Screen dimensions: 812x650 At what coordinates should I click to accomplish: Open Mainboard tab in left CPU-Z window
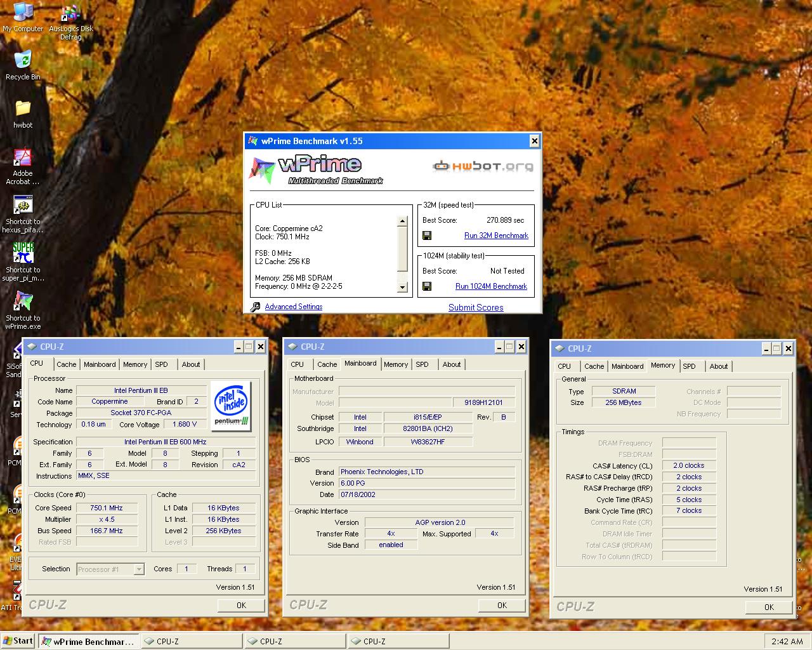100,364
